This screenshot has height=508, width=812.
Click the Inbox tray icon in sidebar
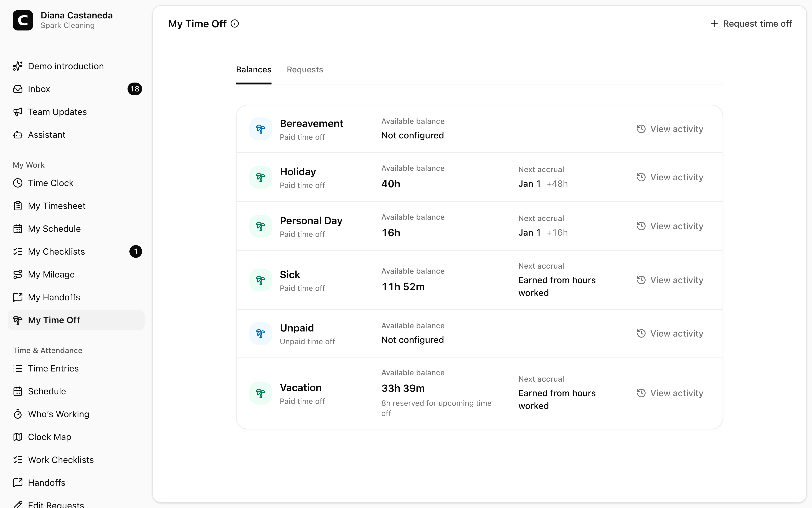point(18,89)
